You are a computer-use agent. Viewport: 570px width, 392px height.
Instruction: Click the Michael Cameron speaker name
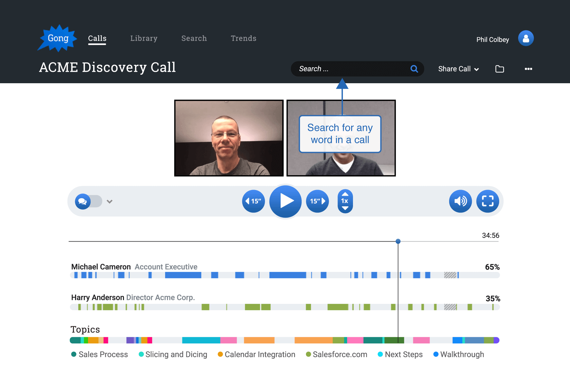click(x=101, y=267)
